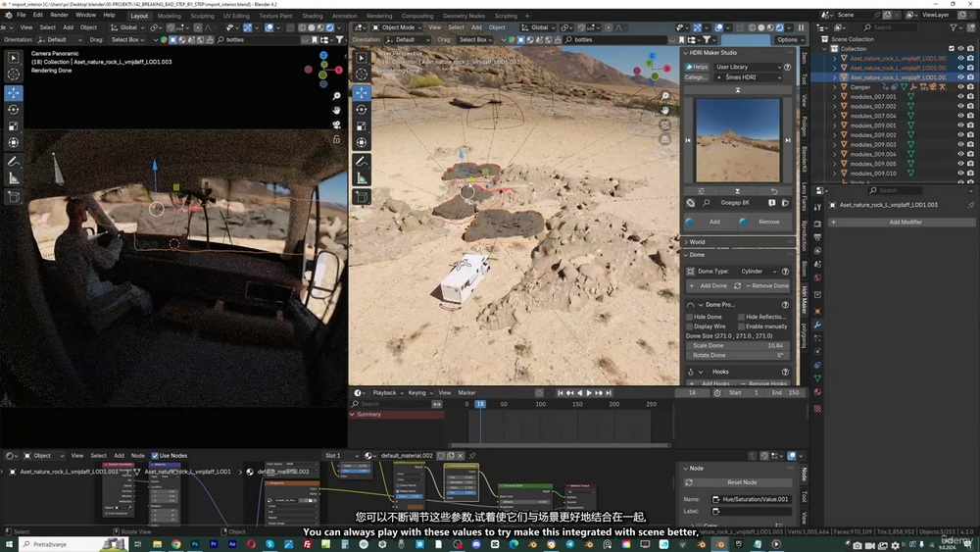Screen dimensions: 980x552
Task: Click reload icon between Add and Remove Dome
Action: 738,285
